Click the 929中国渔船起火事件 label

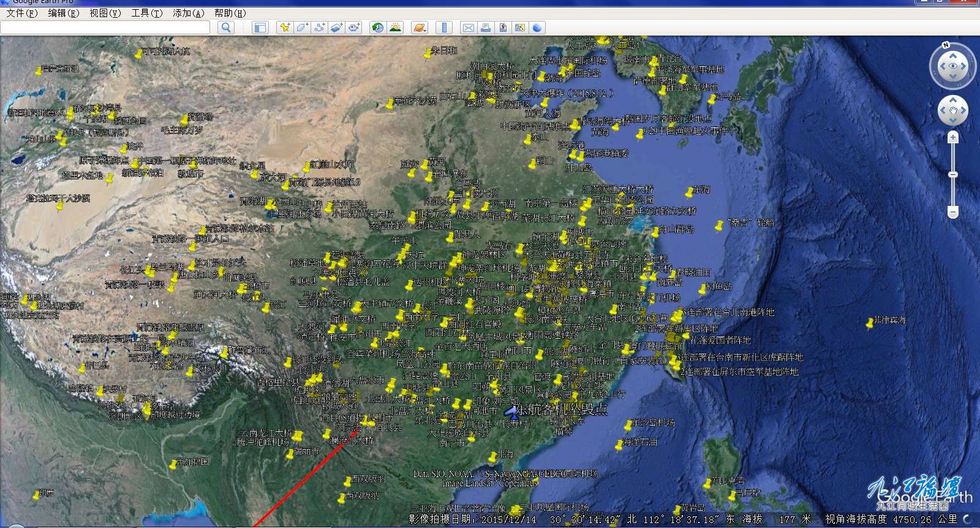tap(685, 131)
